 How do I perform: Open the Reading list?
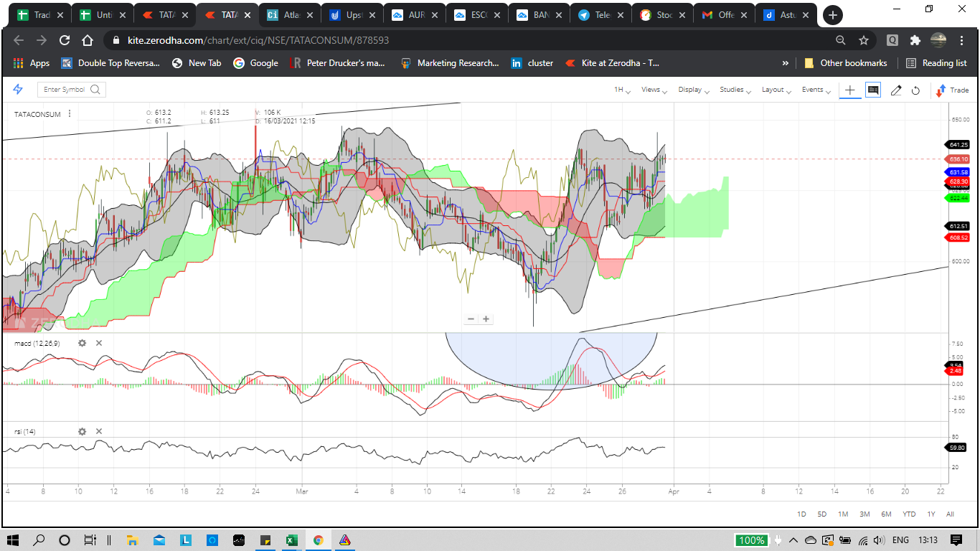click(936, 63)
